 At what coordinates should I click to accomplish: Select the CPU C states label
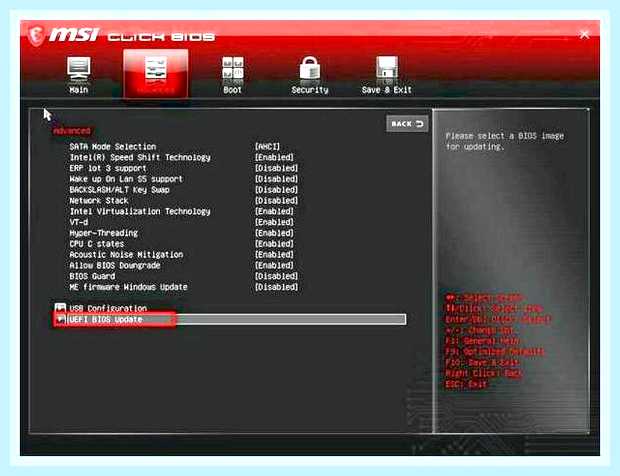pyautogui.click(x=96, y=244)
